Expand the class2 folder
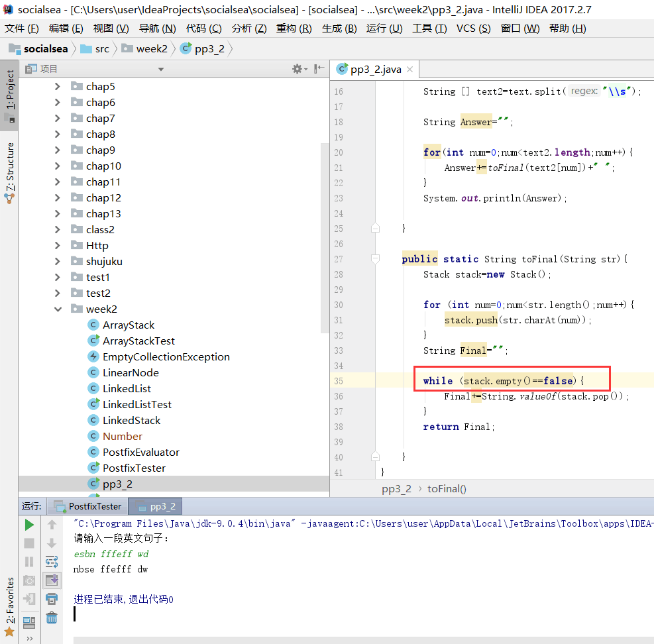The height and width of the screenshot is (644, 654). point(58,229)
